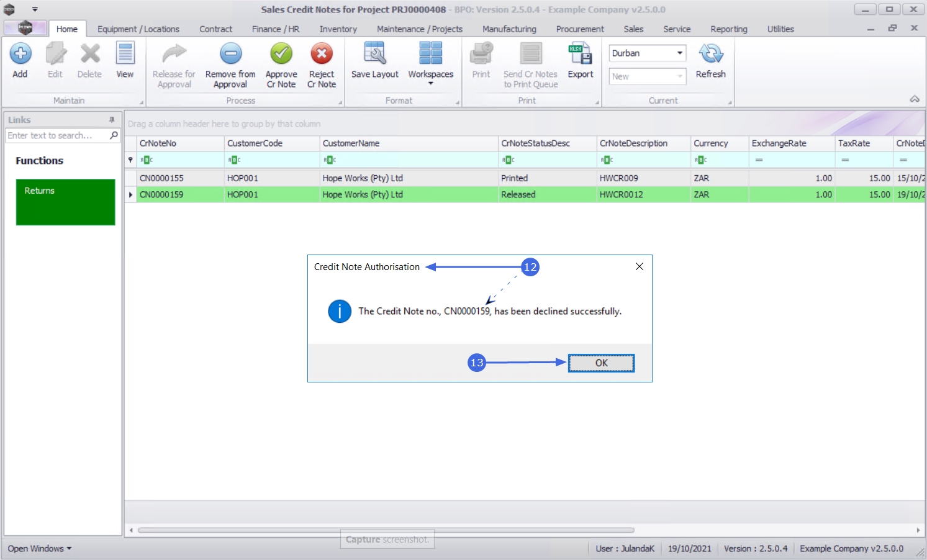927x560 pixels.
Task: Close the Credit Note Authorisation dialog
Action: coord(640,266)
